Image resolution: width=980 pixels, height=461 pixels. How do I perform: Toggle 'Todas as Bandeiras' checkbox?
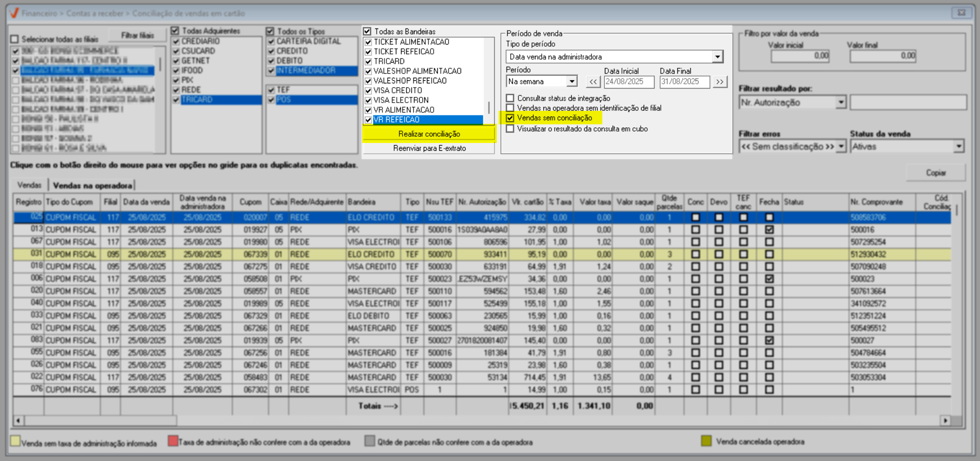click(367, 32)
